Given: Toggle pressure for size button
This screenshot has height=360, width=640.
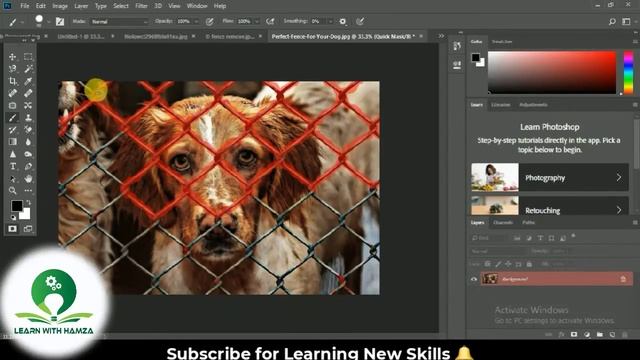Looking at the screenshot, I should coord(360,21).
